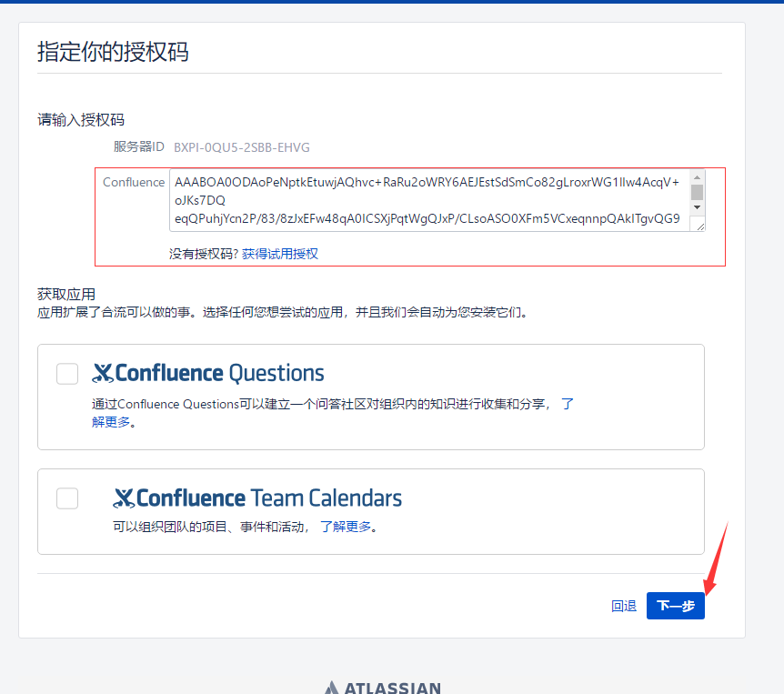The width and height of the screenshot is (784, 694).
Task: Click the 指定你的授权码 page heading
Action: click(113, 52)
